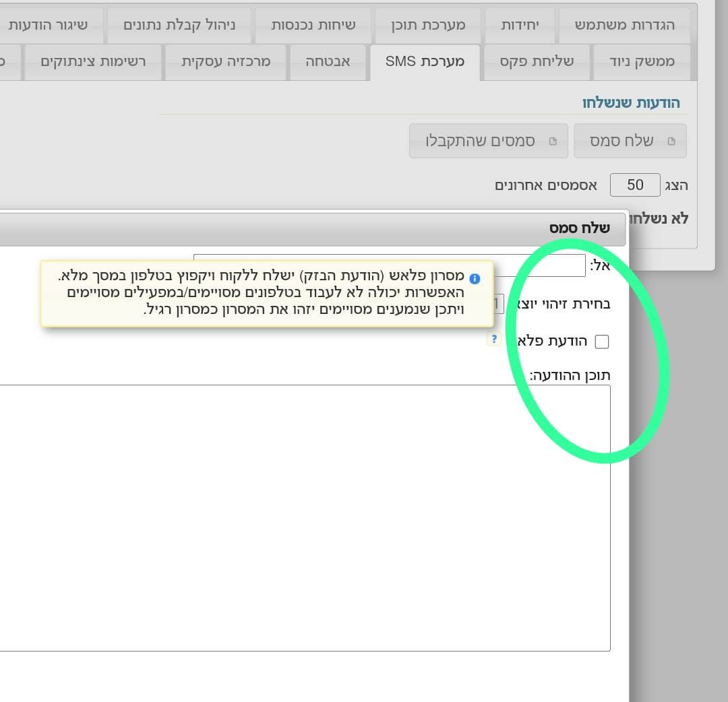This screenshot has width=728, height=702.
Task: Go to the מערכת תוכן tab
Action: tap(428, 26)
